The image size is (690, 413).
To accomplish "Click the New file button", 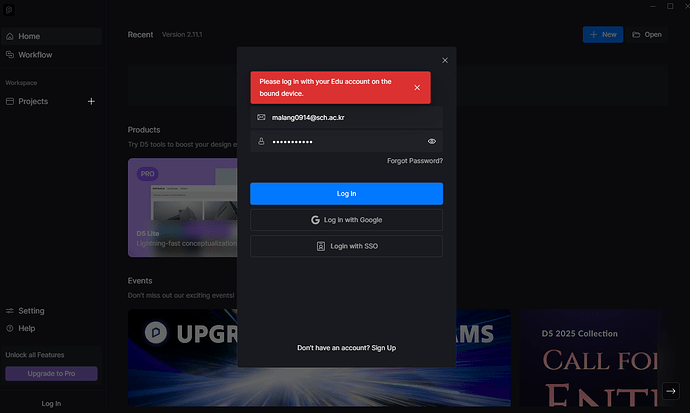I will coord(603,34).
